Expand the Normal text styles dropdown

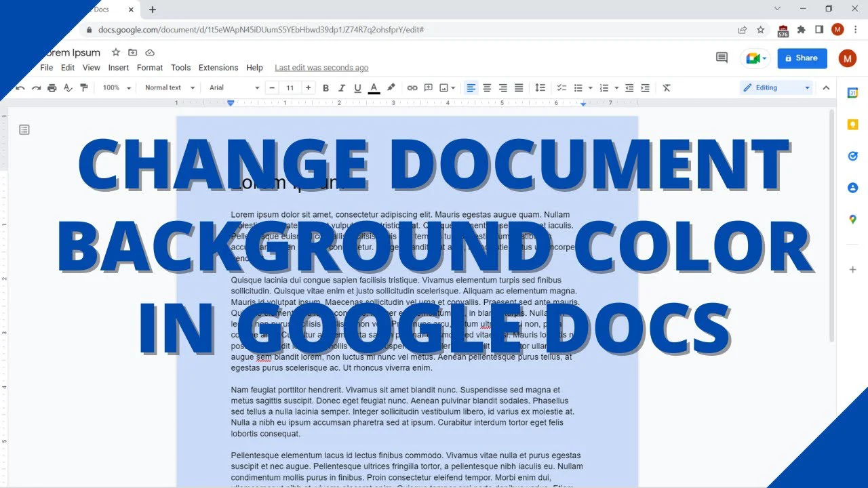coord(170,88)
